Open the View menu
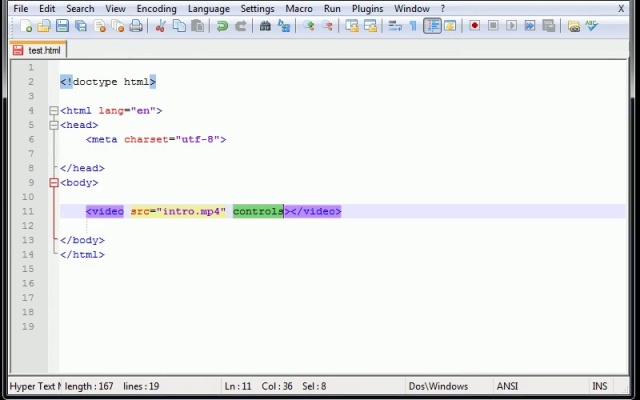Viewport: 640px width, 400px height. pyautogui.click(x=116, y=9)
